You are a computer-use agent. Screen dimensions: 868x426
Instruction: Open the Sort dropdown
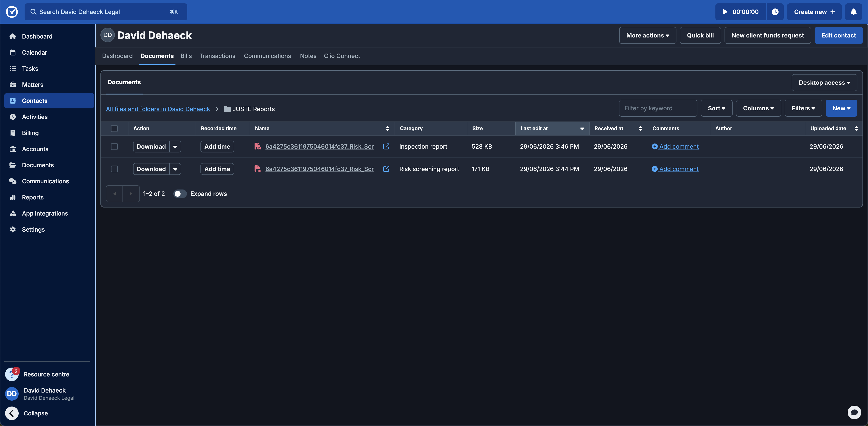[x=716, y=108]
